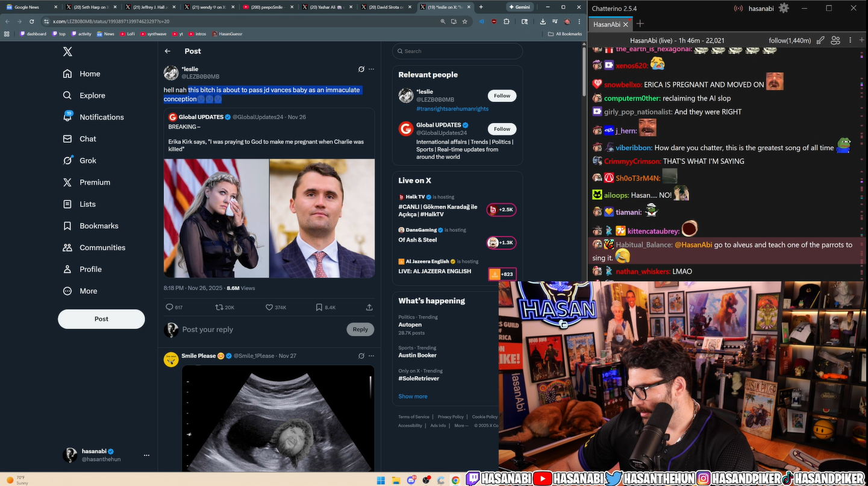The height and width of the screenshot is (486, 868).
Task: Open #transrightsarehumanrights hashtag link
Action: point(452,109)
